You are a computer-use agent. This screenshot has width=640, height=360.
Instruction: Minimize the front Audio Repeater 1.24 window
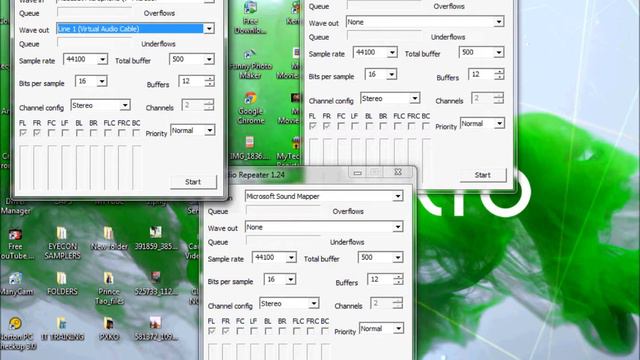[x=357, y=173]
